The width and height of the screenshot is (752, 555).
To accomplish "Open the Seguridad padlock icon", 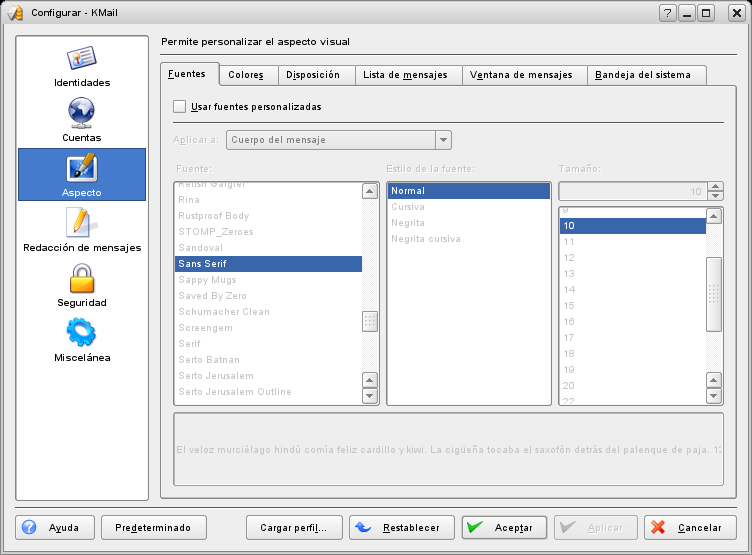I will (x=81, y=278).
